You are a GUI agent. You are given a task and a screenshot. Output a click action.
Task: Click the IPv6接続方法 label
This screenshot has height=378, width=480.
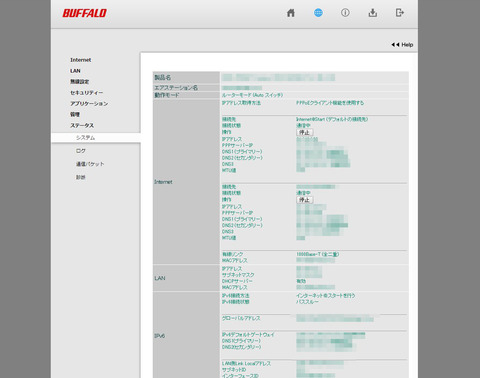click(235, 296)
